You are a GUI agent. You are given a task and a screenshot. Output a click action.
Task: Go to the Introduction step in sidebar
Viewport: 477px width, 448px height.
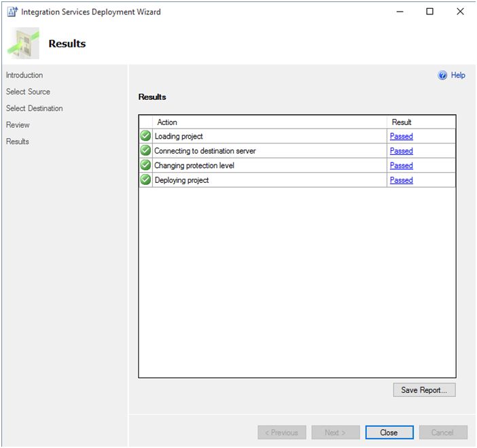[x=24, y=75]
